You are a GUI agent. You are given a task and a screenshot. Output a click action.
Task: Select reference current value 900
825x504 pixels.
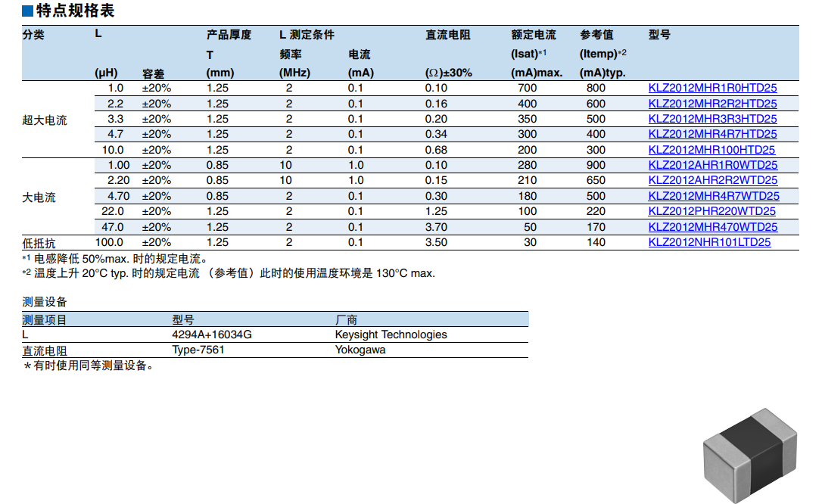point(596,165)
